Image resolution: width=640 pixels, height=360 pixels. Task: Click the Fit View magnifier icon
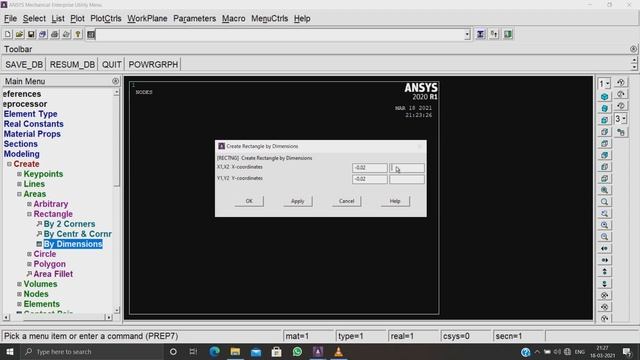(x=604, y=190)
